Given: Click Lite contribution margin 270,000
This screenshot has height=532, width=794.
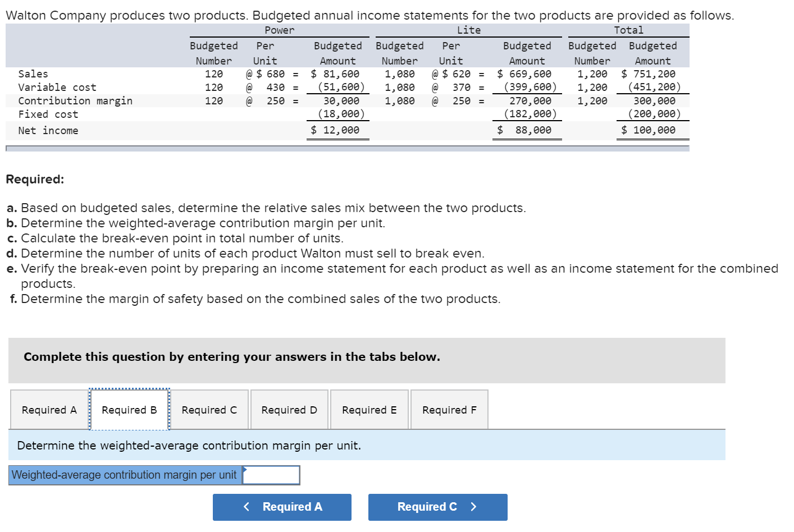Looking at the screenshot, I should (531, 101).
